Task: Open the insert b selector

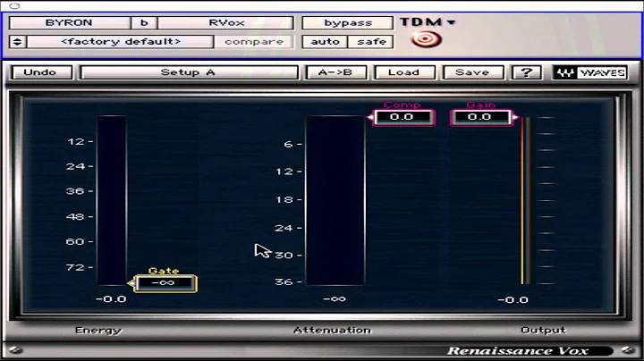Action: [144, 22]
